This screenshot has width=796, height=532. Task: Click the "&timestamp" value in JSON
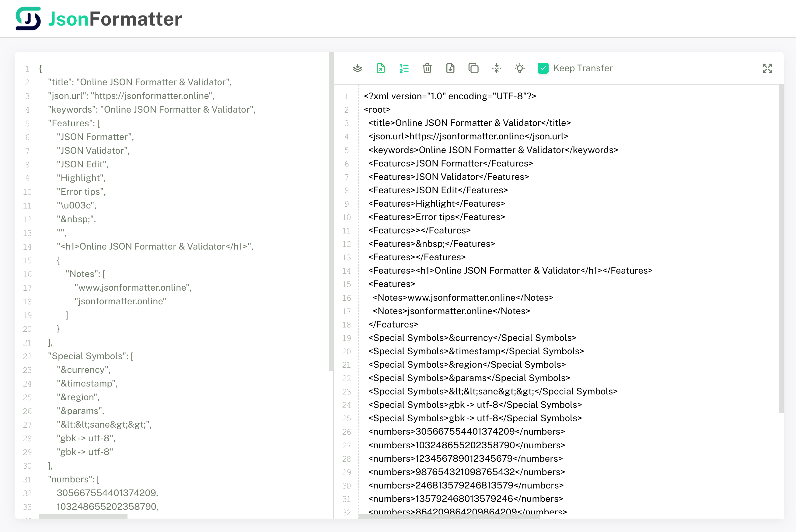point(87,383)
